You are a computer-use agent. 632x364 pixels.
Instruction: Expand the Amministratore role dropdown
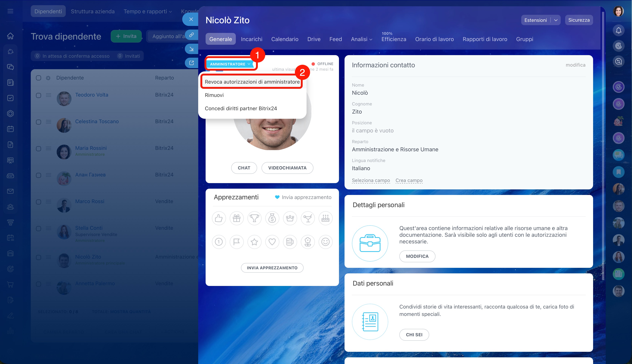click(230, 64)
